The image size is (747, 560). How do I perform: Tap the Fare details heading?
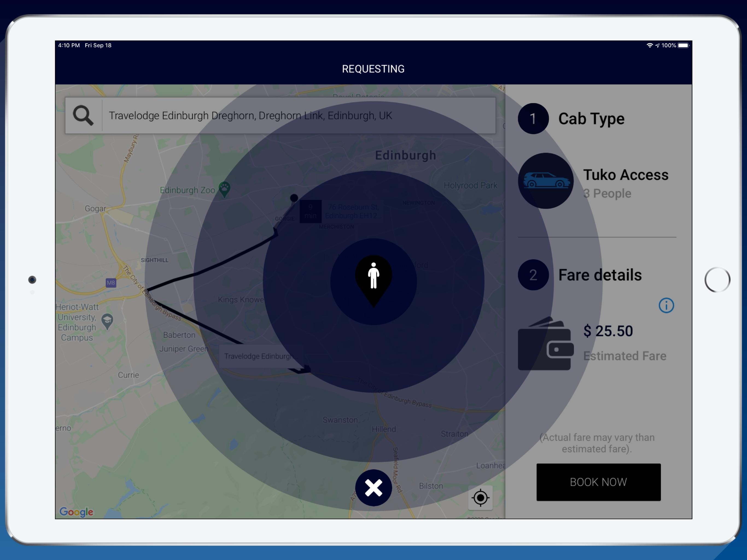[x=600, y=275]
